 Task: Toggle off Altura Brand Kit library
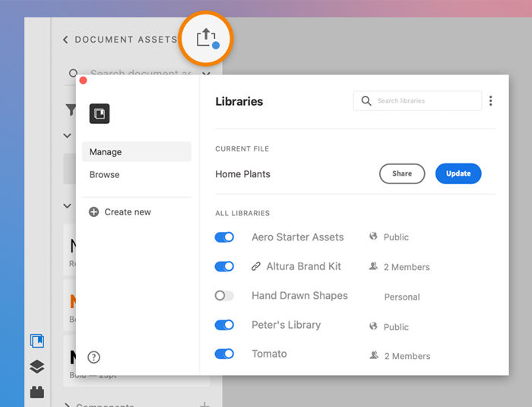(x=224, y=266)
